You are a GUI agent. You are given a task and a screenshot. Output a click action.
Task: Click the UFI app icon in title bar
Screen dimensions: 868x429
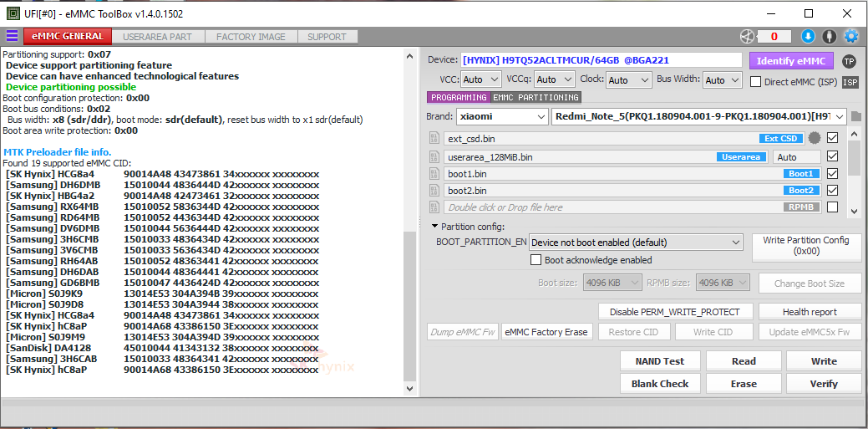13,13
